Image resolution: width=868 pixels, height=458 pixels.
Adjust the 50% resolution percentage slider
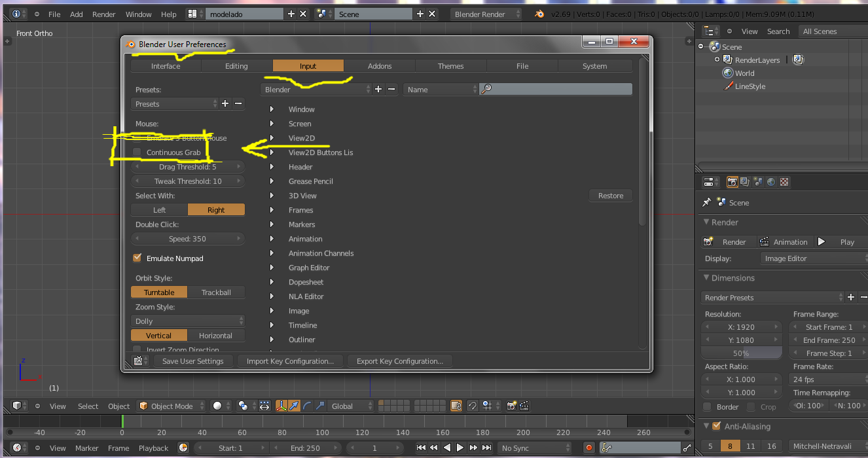coord(741,353)
